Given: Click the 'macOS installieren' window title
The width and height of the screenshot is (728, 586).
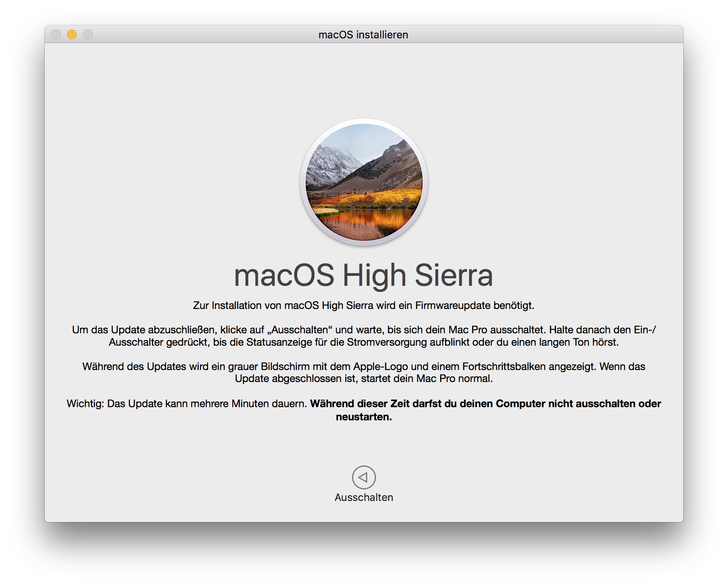Looking at the screenshot, I should tap(363, 35).
